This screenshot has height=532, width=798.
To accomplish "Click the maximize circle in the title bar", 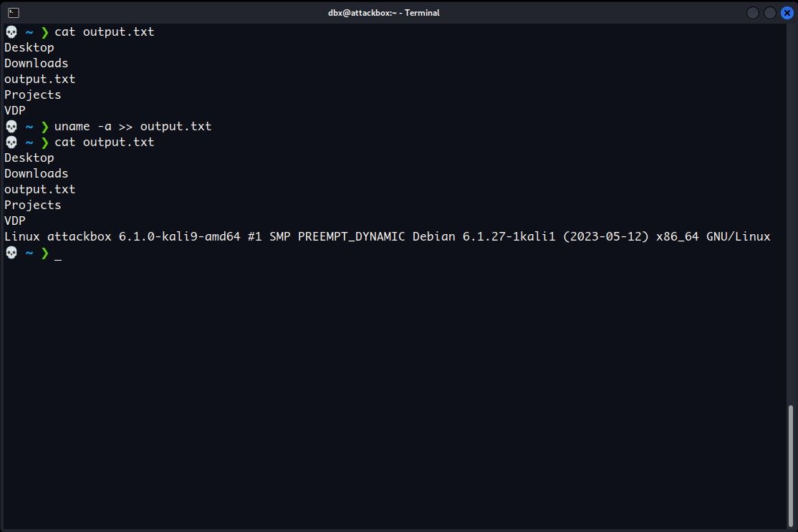I will (x=770, y=12).
